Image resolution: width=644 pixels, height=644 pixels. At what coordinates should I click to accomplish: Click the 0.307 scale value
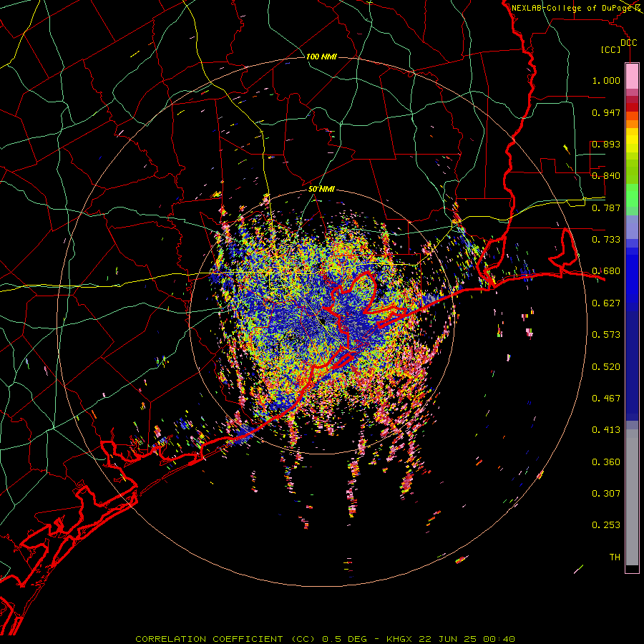coord(606,494)
